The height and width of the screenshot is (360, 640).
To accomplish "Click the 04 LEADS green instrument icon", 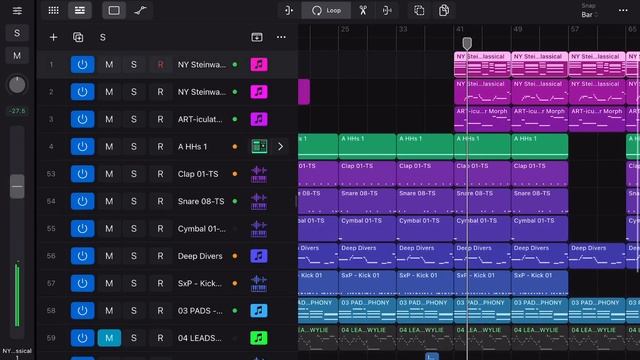I will coord(259,338).
